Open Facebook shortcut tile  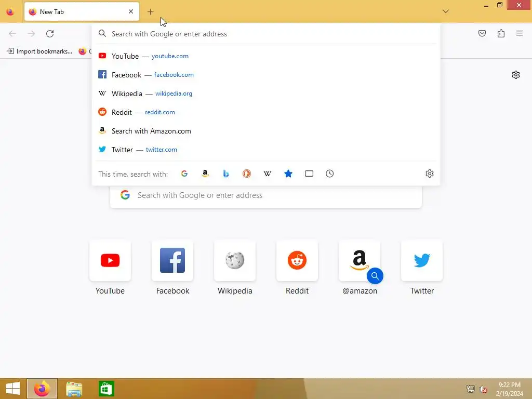click(x=172, y=261)
